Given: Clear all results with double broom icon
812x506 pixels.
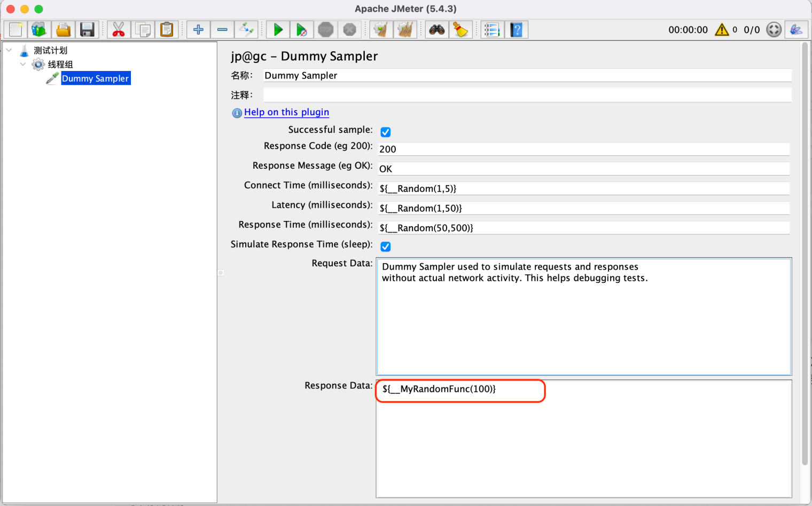Looking at the screenshot, I should [405, 29].
